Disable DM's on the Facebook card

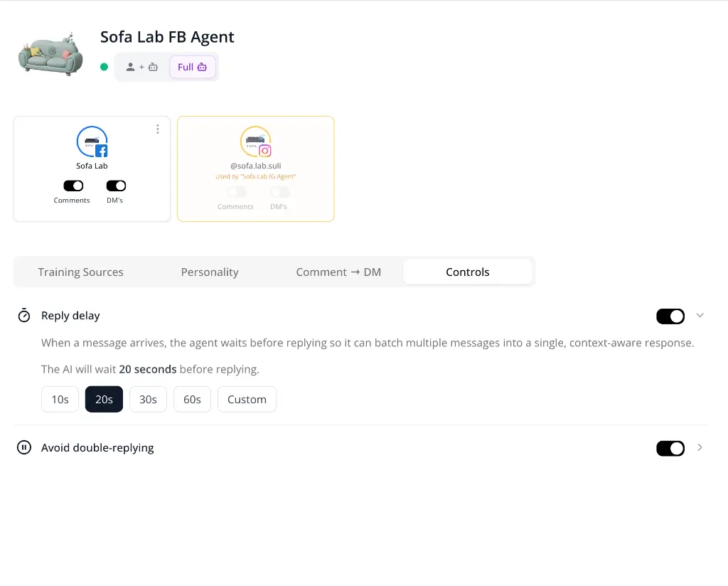[x=116, y=185]
